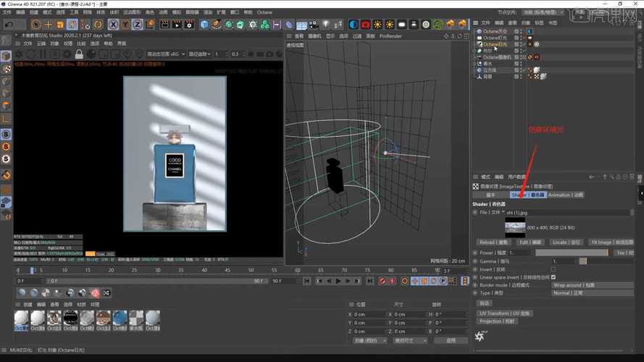Switch to Animation tab in attributes

566,195
